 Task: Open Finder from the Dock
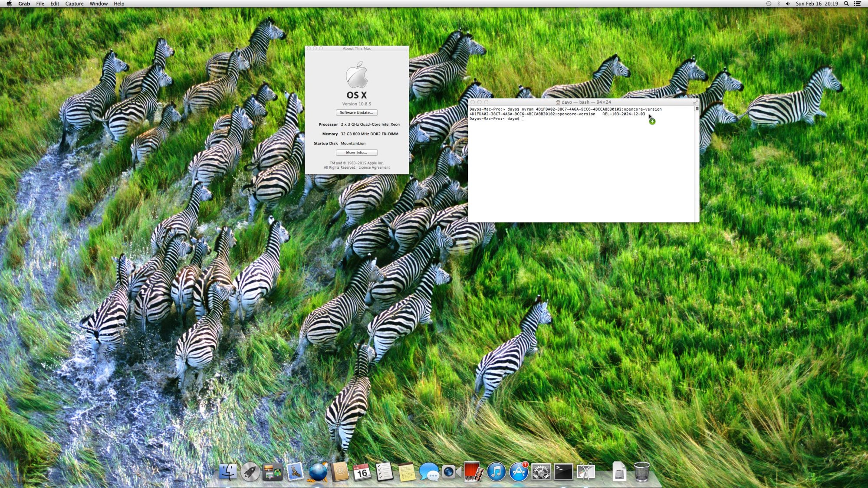click(x=227, y=472)
